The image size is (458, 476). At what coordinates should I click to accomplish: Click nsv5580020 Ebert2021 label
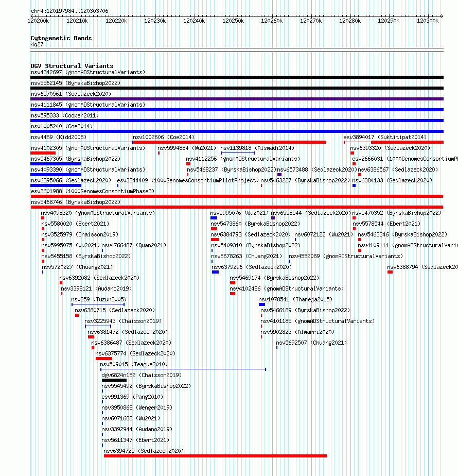pos(75,224)
